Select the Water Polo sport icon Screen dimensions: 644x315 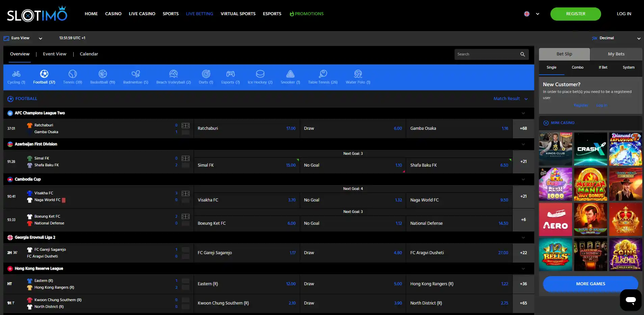pyautogui.click(x=358, y=74)
